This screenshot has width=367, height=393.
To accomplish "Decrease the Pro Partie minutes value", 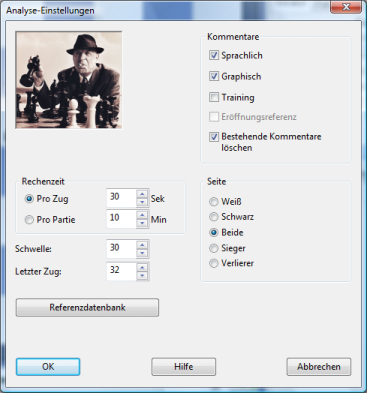I will point(142,223).
